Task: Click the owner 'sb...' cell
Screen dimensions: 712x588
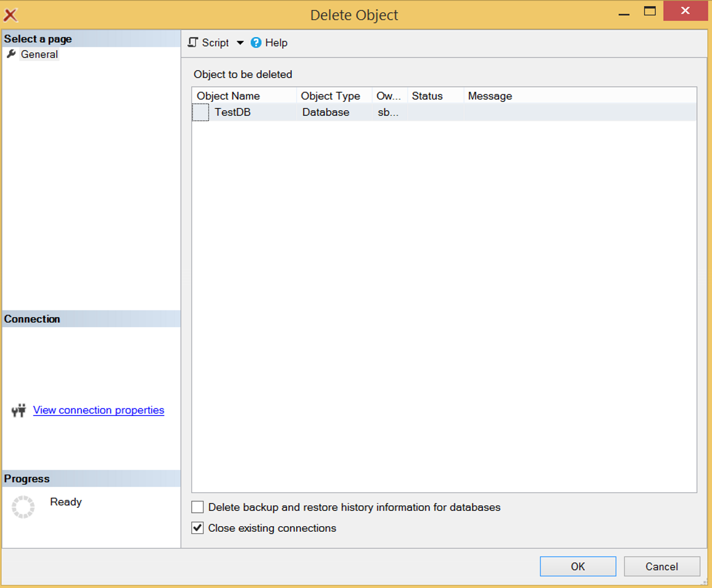Action: point(388,112)
